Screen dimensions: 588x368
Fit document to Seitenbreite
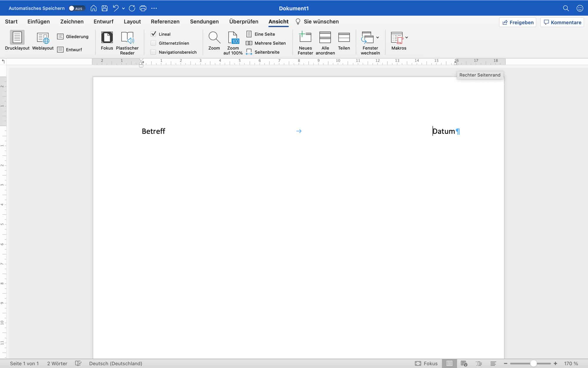tap(263, 52)
